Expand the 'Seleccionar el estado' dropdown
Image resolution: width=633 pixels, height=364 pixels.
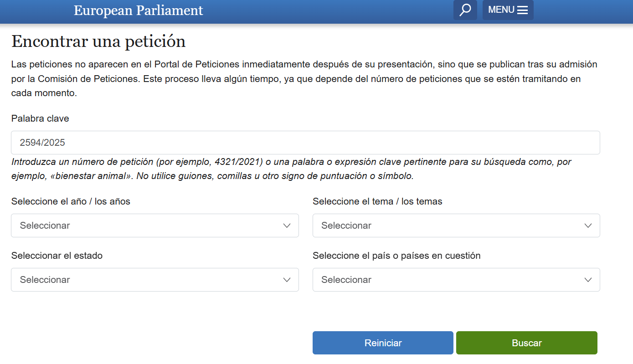pos(154,279)
